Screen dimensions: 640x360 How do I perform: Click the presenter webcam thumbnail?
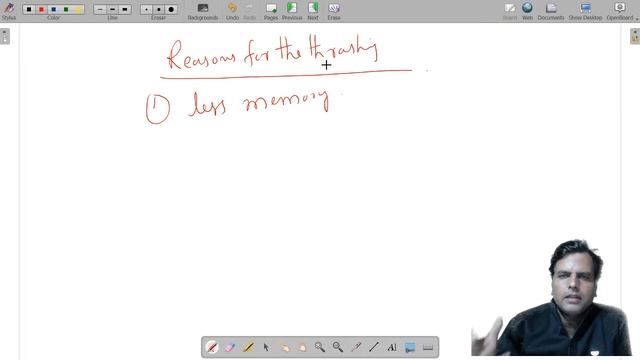click(551, 298)
